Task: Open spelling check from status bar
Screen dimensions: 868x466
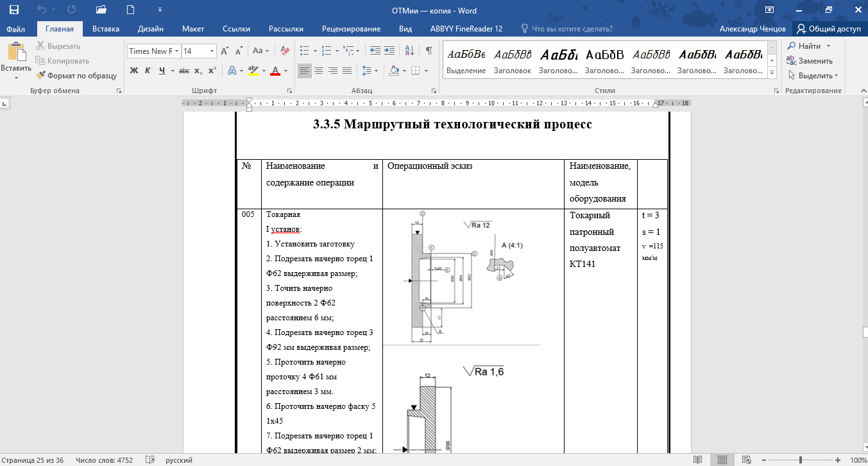Action: click(x=150, y=460)
